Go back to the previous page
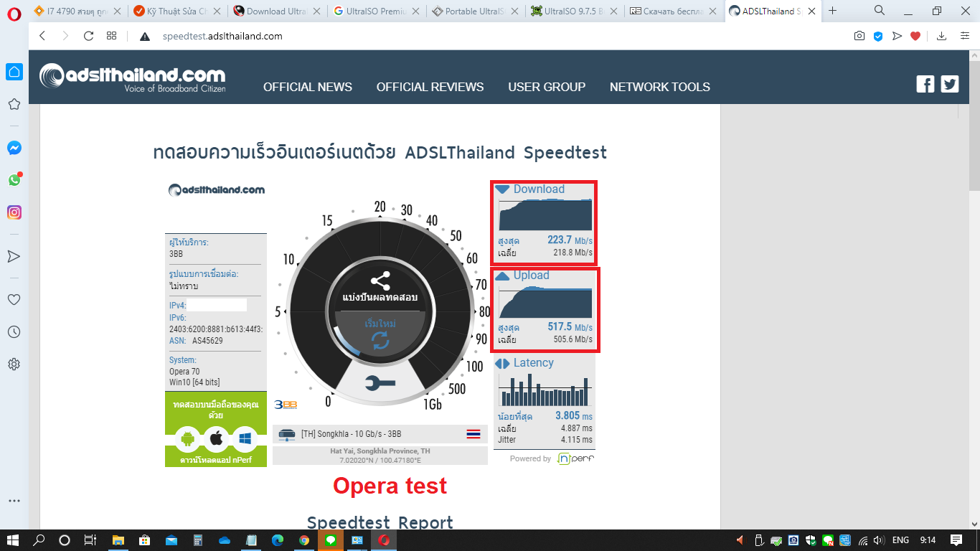The width and height of the screenshot is (980, 551). 42,36
